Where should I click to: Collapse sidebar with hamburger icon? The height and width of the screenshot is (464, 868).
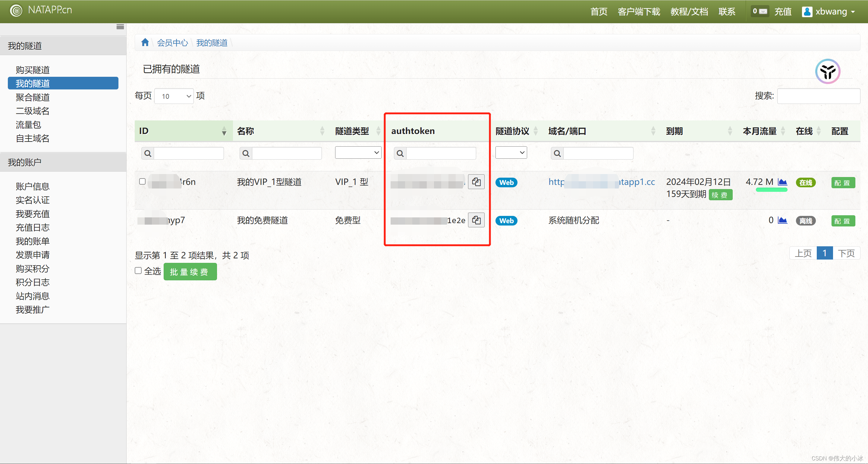click(x=120, y=27)
